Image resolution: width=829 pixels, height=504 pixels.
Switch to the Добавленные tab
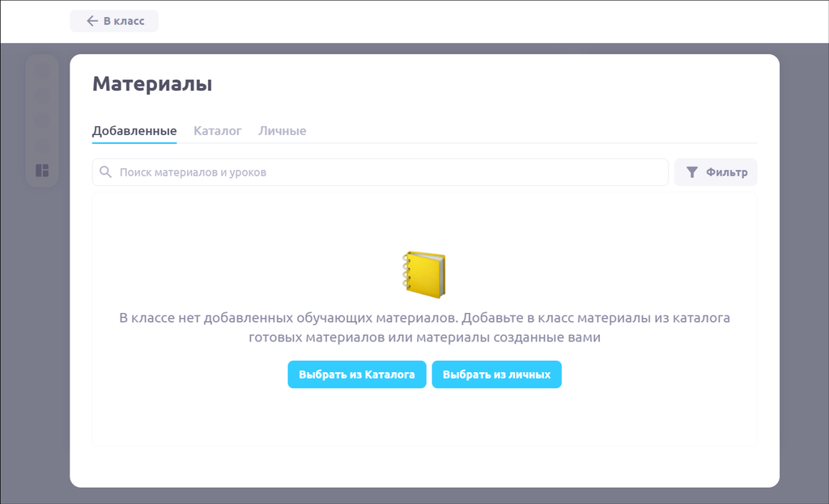pyautogui.click(x=134, y=131)
